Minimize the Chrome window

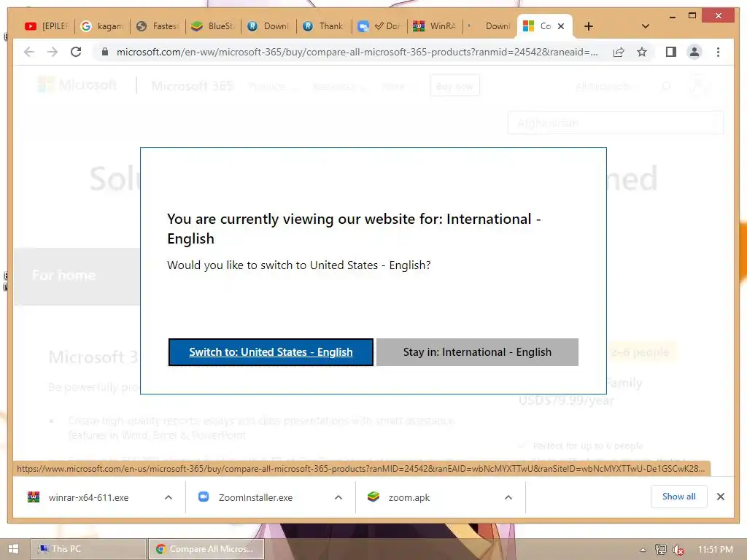672,16
